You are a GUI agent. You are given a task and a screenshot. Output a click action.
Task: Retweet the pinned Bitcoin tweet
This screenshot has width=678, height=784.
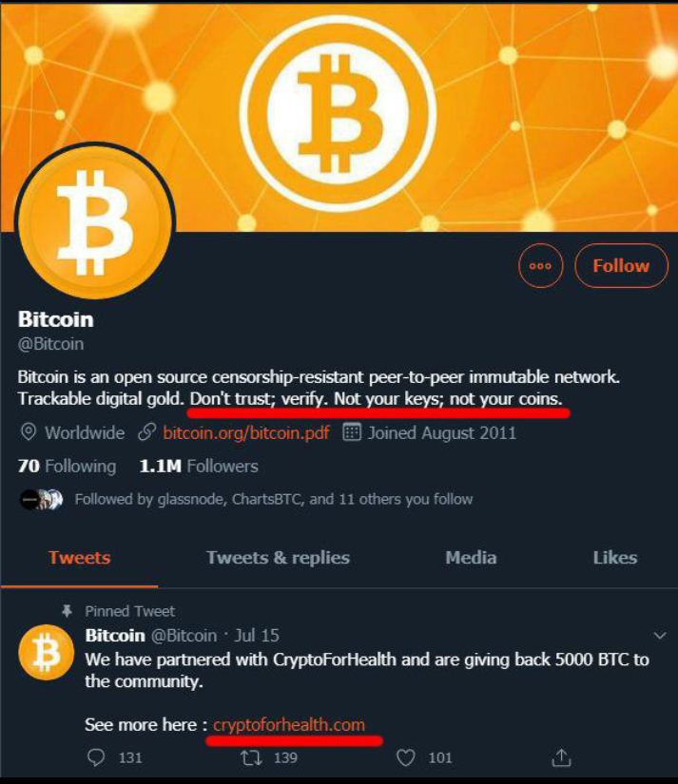pos(251,757)
